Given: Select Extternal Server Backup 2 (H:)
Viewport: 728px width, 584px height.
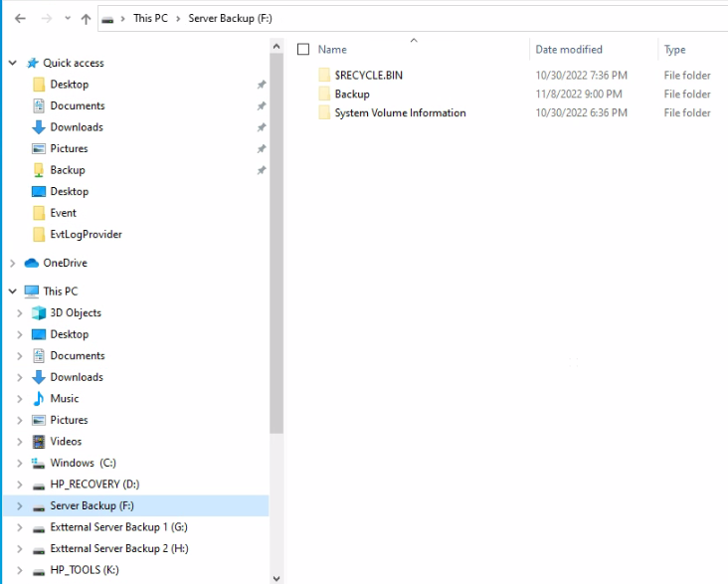Looking at the screenshot, I should click(x=119, y=548).
